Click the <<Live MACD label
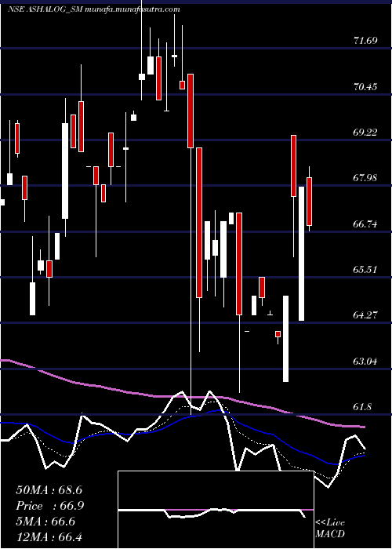 pyautogui.click(x=330, y=529)
